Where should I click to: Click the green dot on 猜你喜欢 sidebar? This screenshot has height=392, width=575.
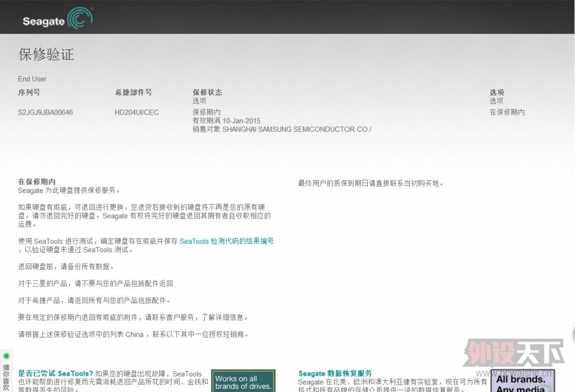[x=6, y=355]
